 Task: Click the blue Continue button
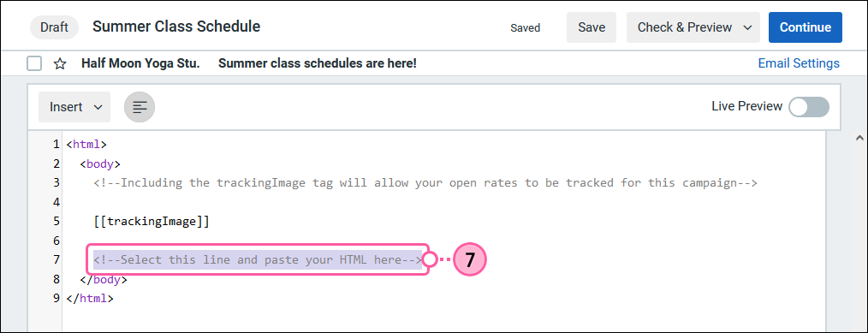click(x=805, y=27)
